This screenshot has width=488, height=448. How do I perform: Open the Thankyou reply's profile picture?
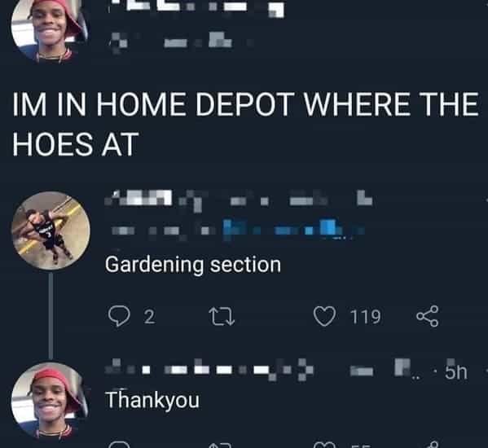(50, 401)
